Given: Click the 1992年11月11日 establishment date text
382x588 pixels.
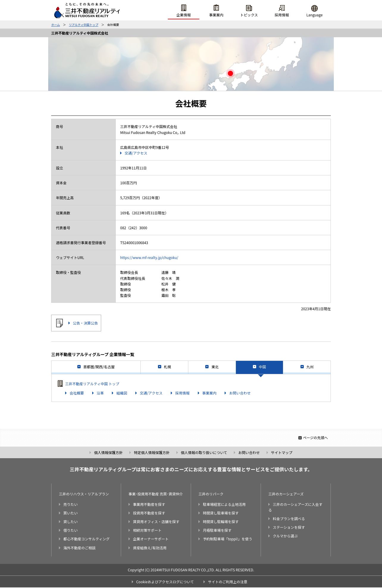Looking at the screenshot, I should 133,168.
